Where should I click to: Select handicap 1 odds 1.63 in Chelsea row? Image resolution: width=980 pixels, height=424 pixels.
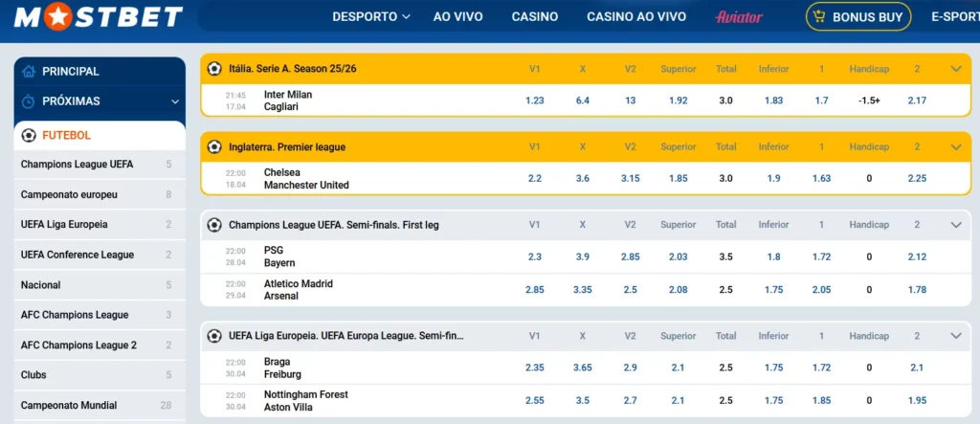[821, 179]
